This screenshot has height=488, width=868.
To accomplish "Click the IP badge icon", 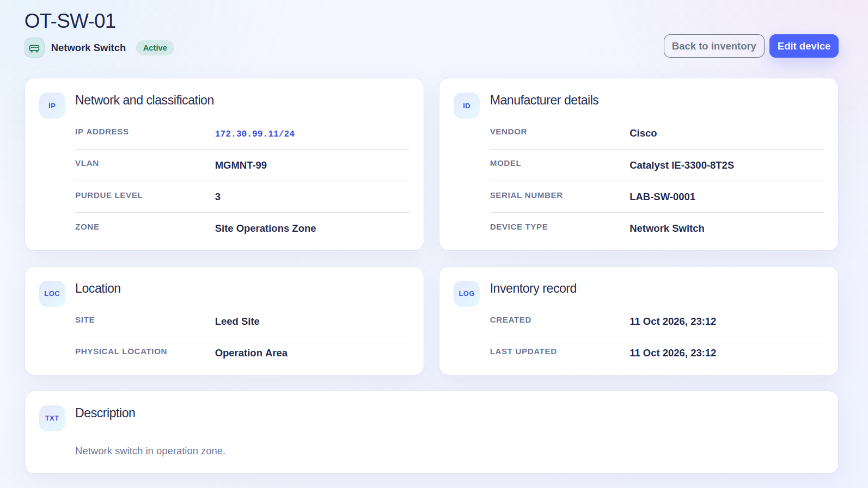I will point(52,106).
